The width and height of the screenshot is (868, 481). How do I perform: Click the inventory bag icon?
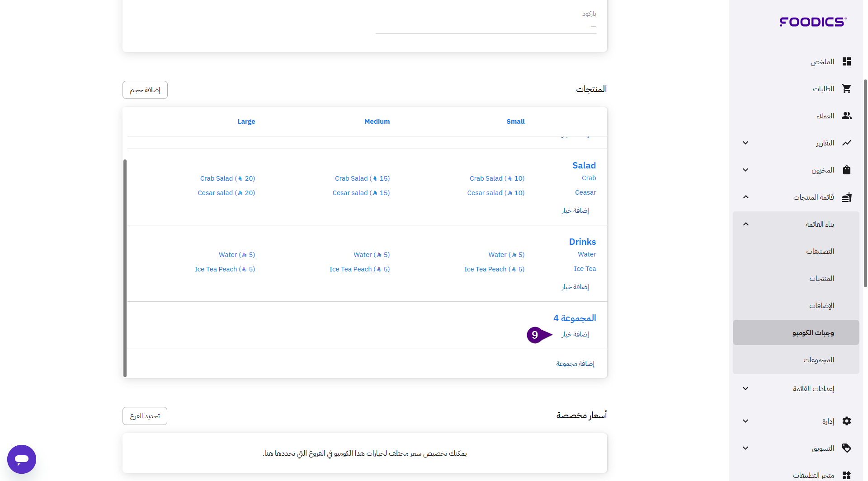tap(846, 170)
